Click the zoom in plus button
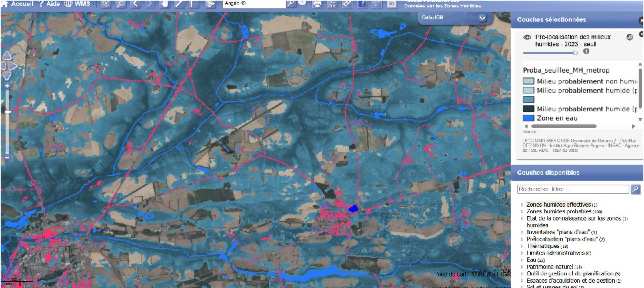 7,86
